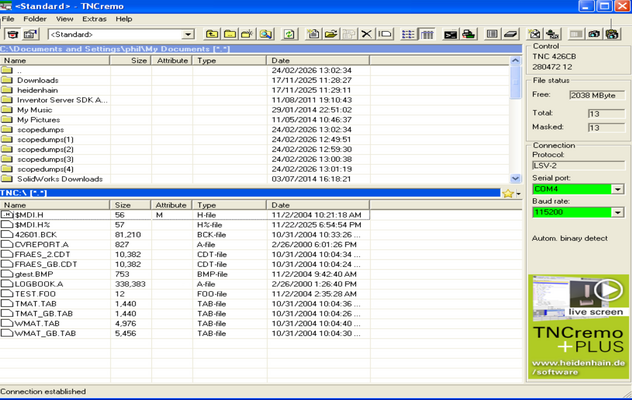Click the transfer file toolbar icon
632x400 pixels.
coord(313,34)
